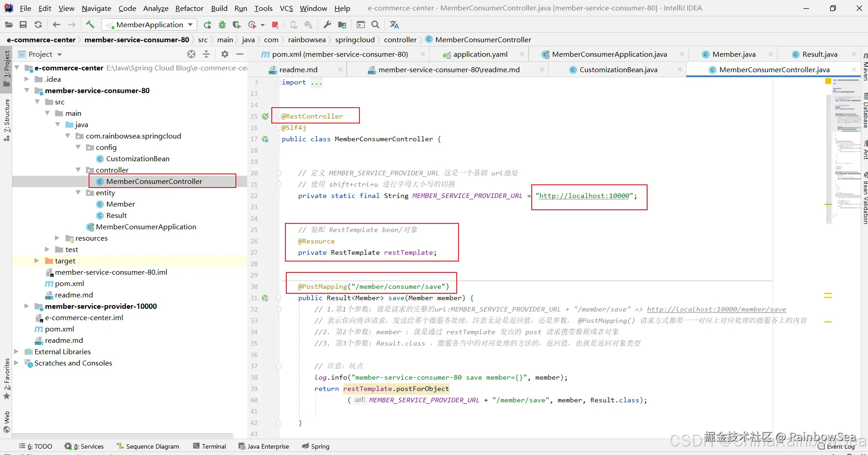Collapse the e-commerce-center root node

tap(17, 68)
